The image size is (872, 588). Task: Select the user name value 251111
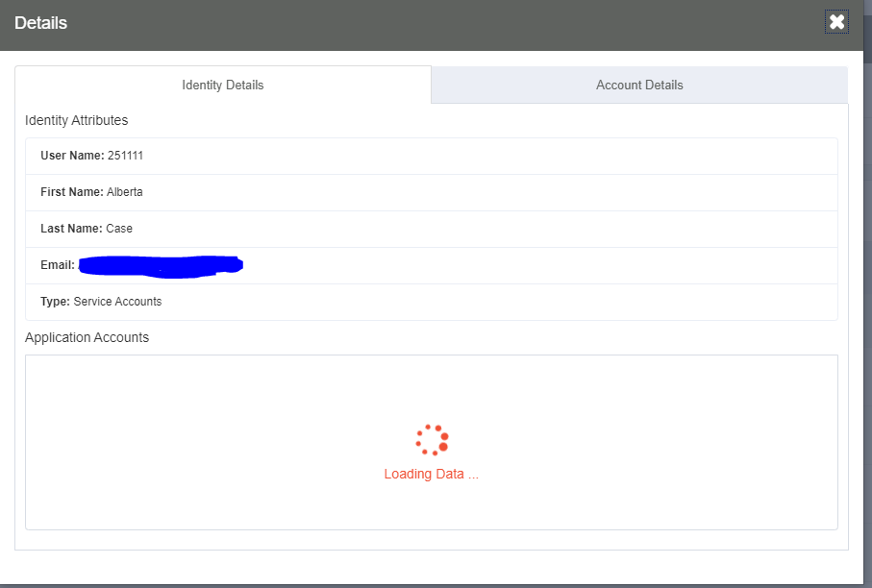(x=126, y=156)
